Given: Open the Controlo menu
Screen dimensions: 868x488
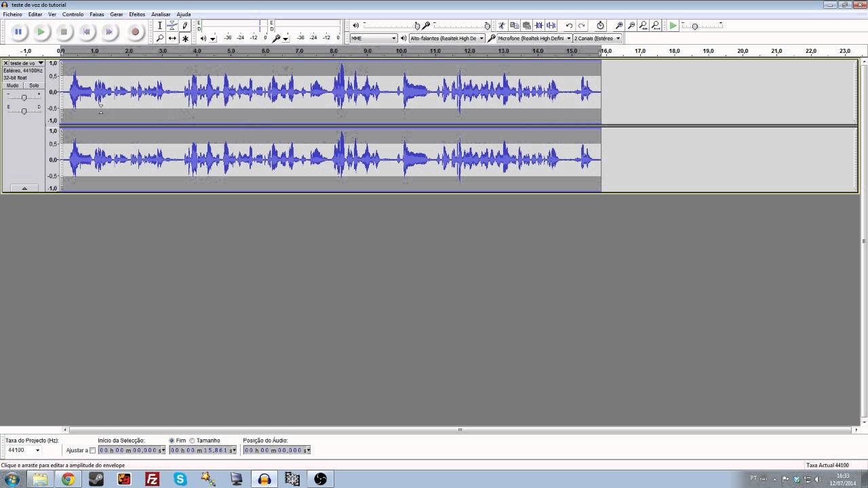Looking at the screenshot, I should (x=73, y=14).
